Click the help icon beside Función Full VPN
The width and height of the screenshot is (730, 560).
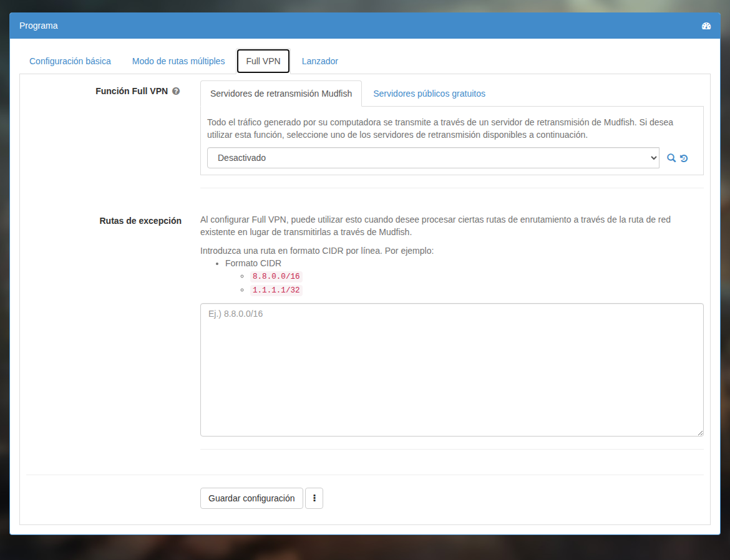(x=176, y=91)
